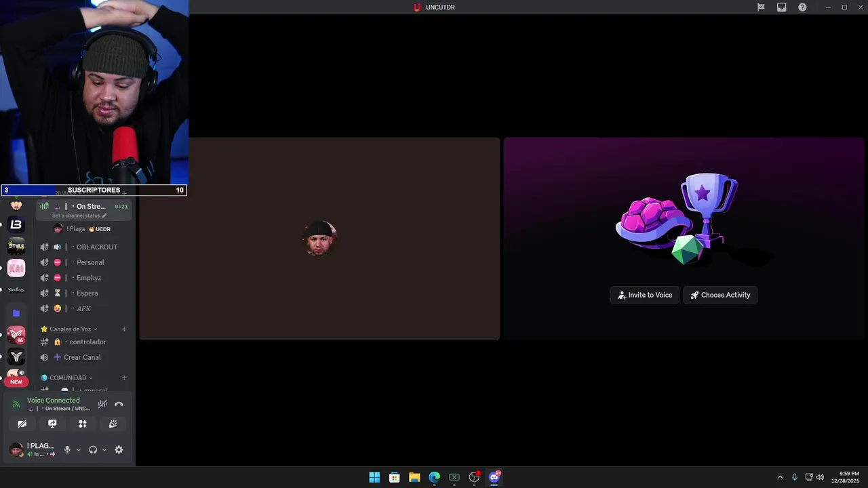
Task: Edit channel status pencil icon
Action: tap(104, 216)
